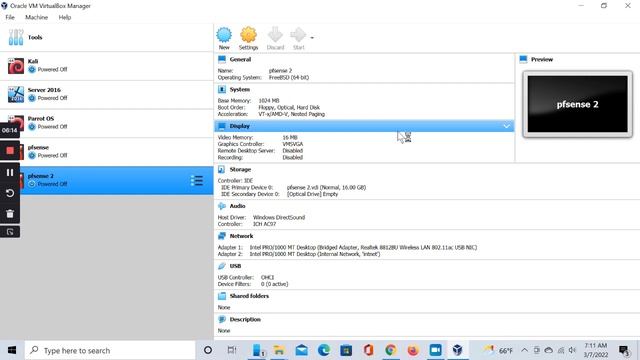
Task: Click the Audio section speaker icon
Action: click(222, 206)
